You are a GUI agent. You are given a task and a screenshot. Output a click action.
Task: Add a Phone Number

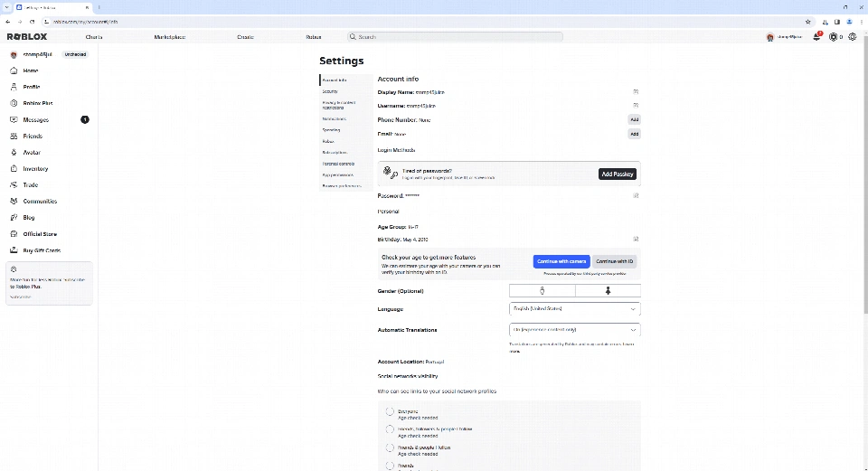[635, 119]
